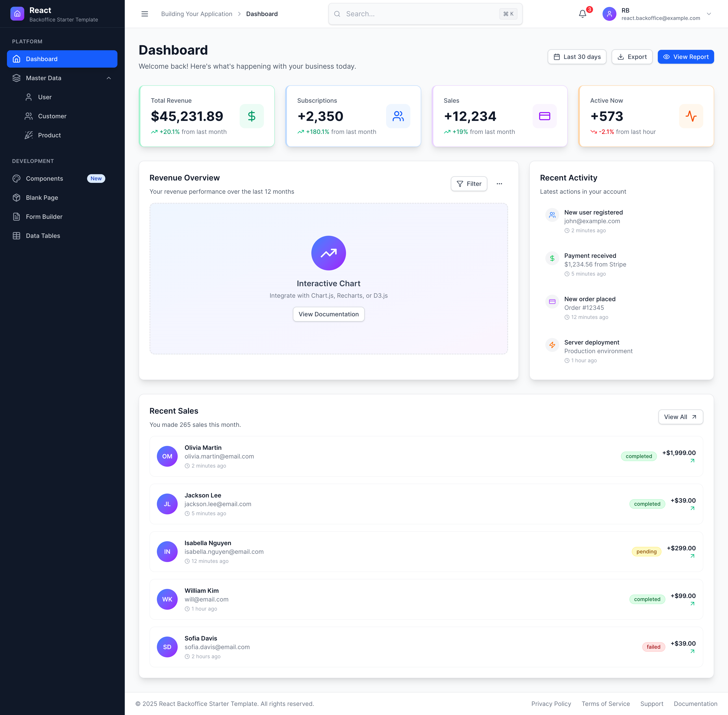Open Terms of Service footer link
The width and height of the screenshot is (728, 715).
[606, 704]
